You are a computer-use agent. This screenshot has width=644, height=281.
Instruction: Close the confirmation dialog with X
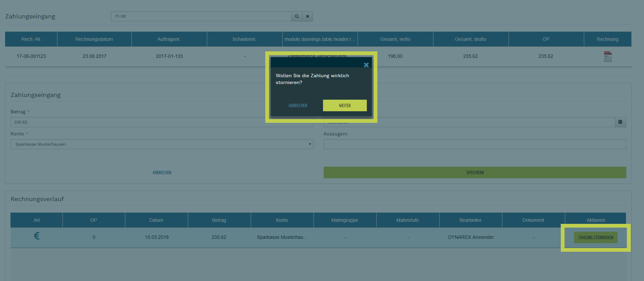point(366,65)
